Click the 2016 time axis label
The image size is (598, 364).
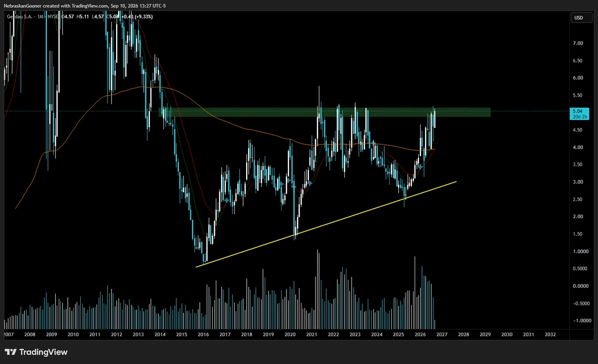pos(203,335)
